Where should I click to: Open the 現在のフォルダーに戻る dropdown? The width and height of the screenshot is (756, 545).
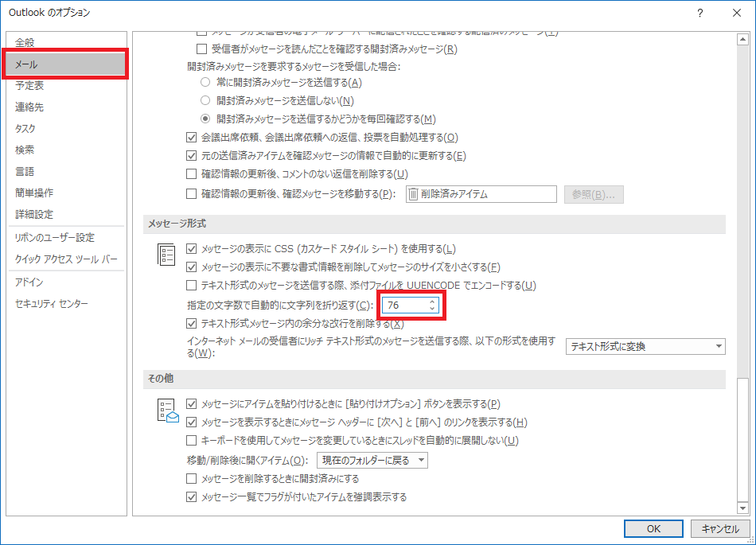click(x=372, y=460)
